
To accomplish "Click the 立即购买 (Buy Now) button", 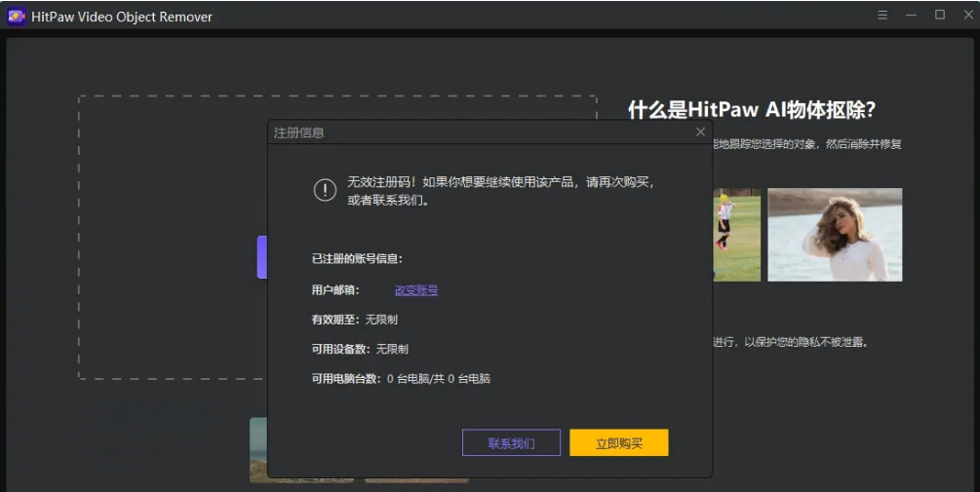I will tap(619, 442).
